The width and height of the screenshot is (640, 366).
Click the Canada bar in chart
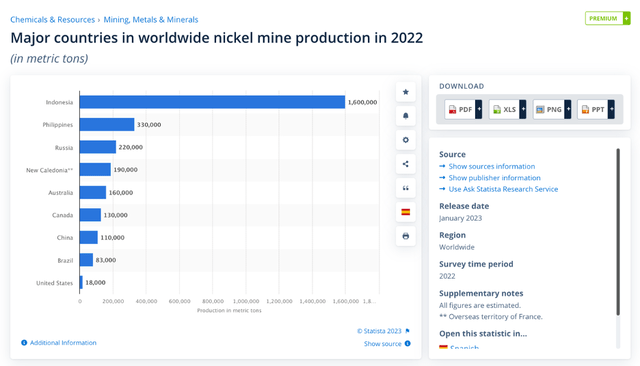[x=90, y=215]
